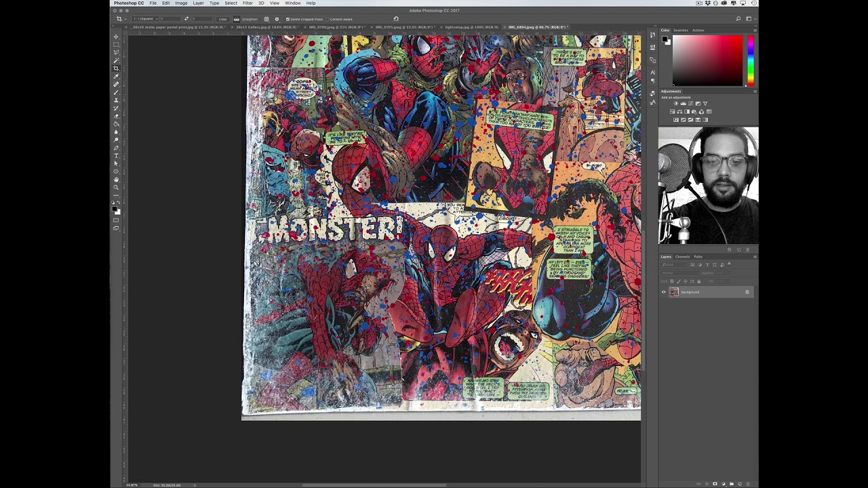Image resolution: width=868 pixels, height=488 pixels.
Task: Open the Edit Toolbar three-dots icon
Action: (116, 195)
